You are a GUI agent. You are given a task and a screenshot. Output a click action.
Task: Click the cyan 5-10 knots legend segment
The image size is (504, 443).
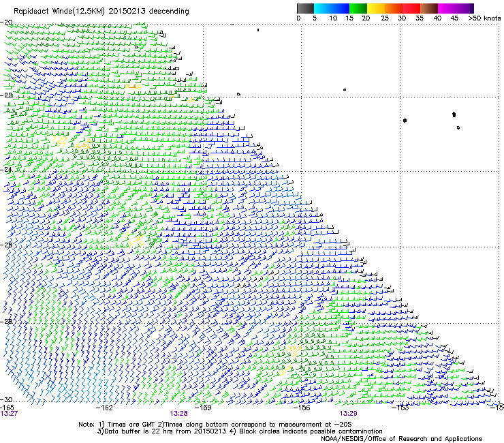[323, 9]
